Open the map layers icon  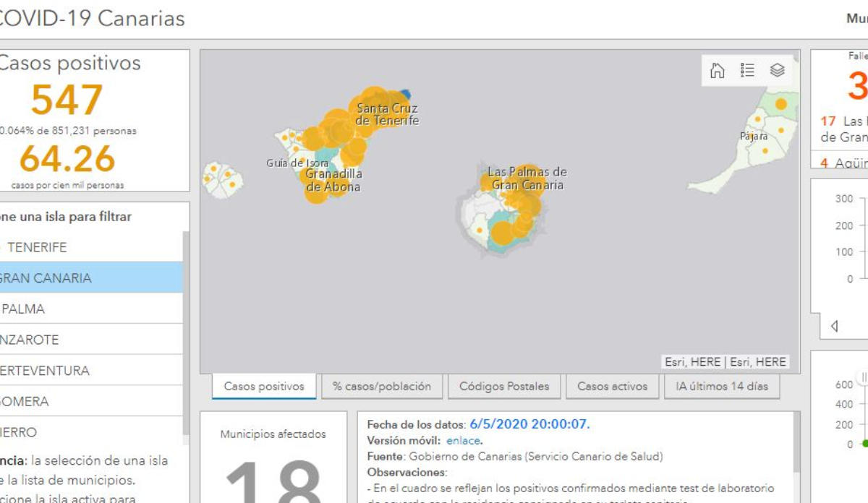click(x=777, y=70)
